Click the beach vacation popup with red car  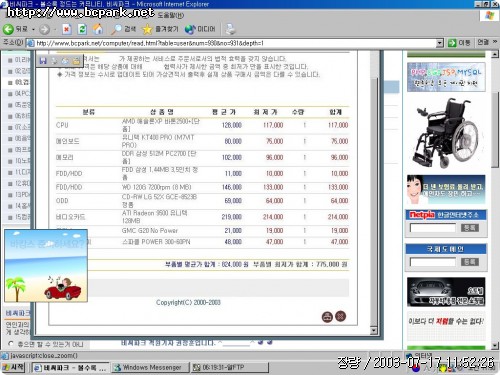click(46, 265)
